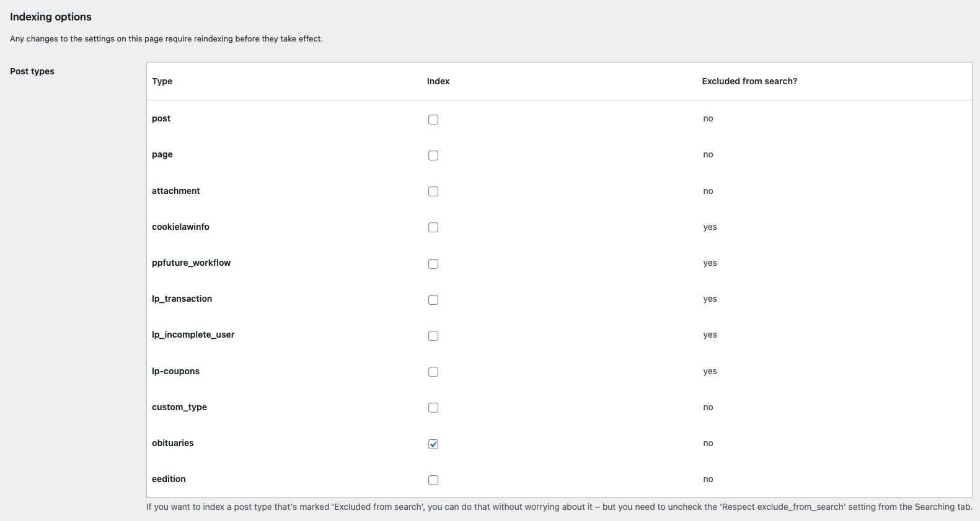Check the page index checkbox
Viewport: 980px width, 521px height.
point(433,155)
